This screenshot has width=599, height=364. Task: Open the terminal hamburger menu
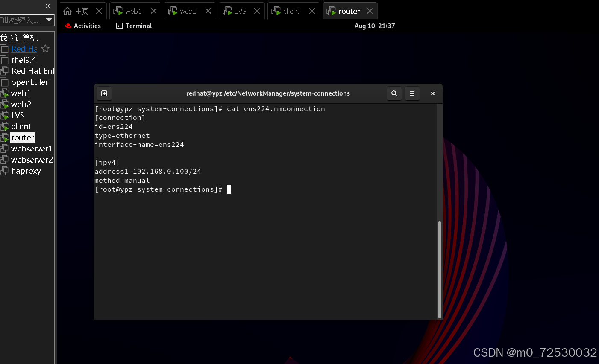point(412,93)
